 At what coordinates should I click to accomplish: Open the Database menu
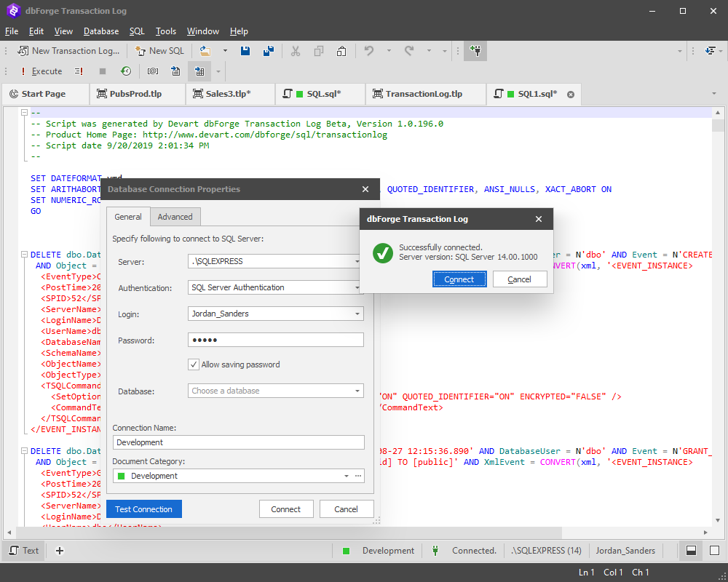[x=101, y=31]
